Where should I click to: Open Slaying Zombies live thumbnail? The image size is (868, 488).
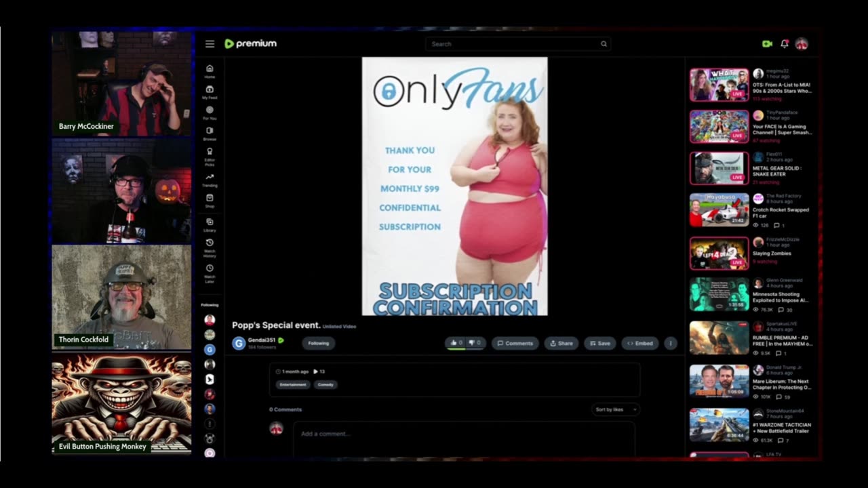point(719,253)
